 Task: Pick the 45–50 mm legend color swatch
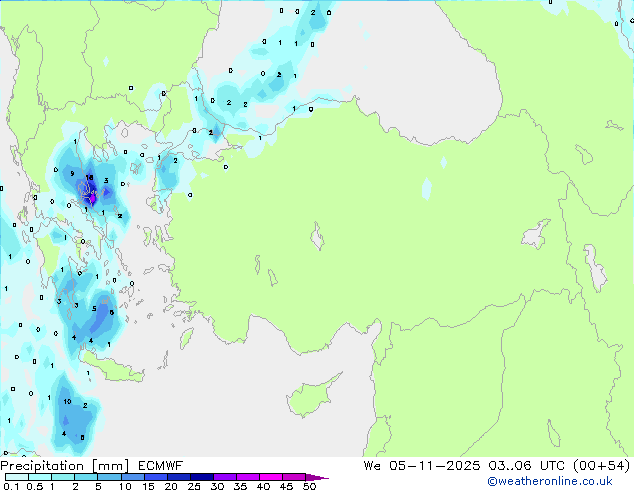[x=294, y=477]
